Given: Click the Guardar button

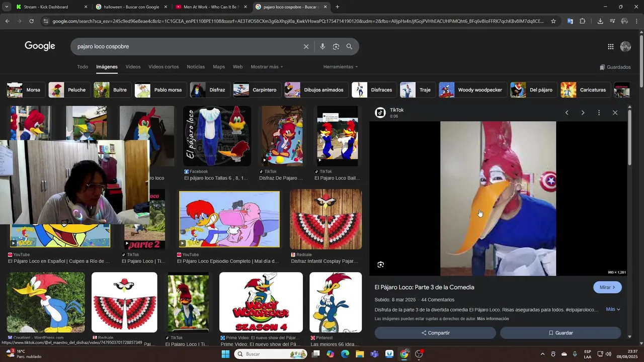Looking at the screenshot, I should (560, 333).
